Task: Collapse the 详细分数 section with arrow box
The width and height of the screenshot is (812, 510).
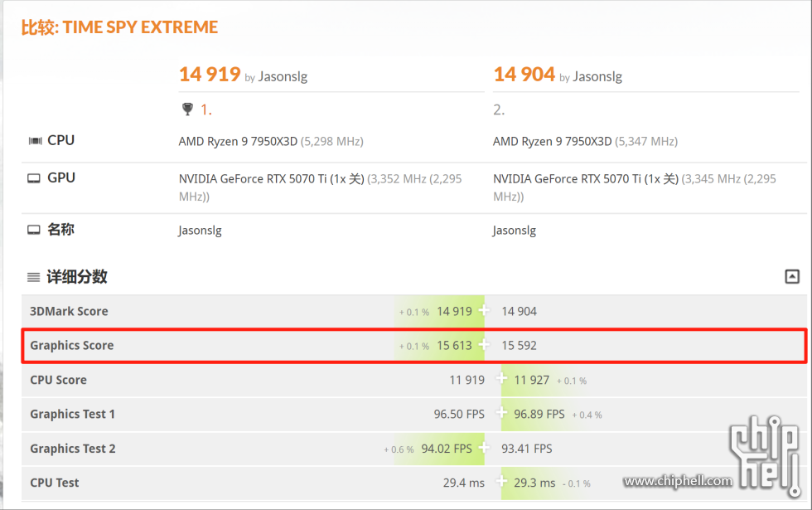Action: point(792,276)
